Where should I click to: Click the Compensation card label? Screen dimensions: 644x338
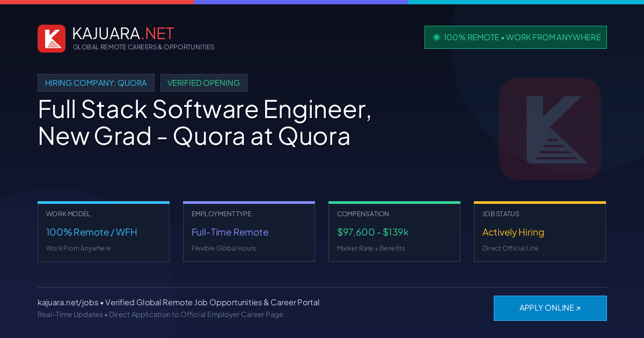pos(363,214)
